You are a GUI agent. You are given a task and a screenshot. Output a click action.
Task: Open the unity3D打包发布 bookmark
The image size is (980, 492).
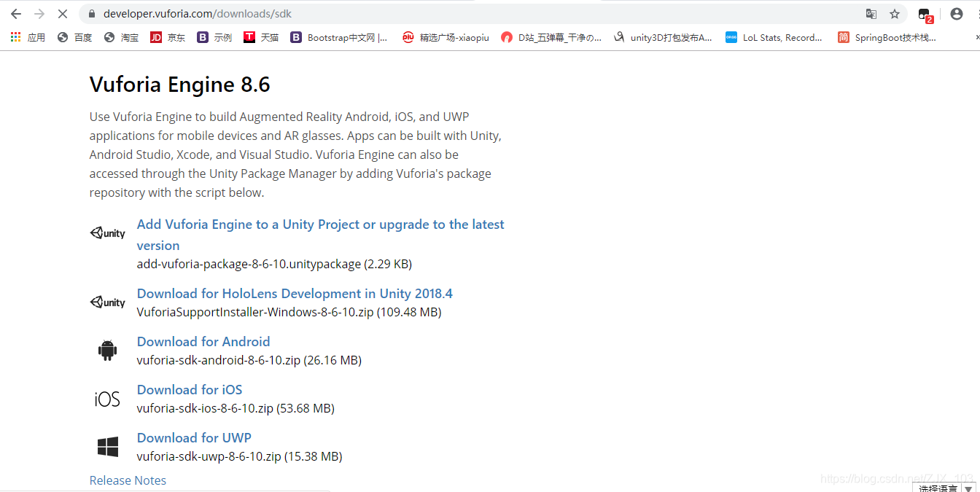click(x=663, y=37)
